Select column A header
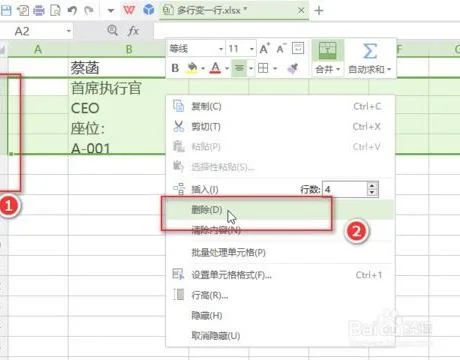The height and width of the screenshot is (360, 460). [x=38, y=49]
